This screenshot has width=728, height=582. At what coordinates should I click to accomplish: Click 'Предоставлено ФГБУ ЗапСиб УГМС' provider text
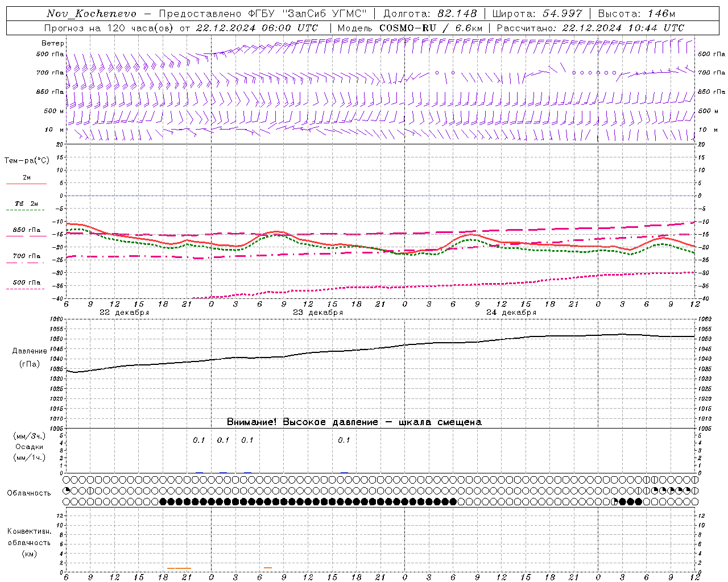(263, 14)
